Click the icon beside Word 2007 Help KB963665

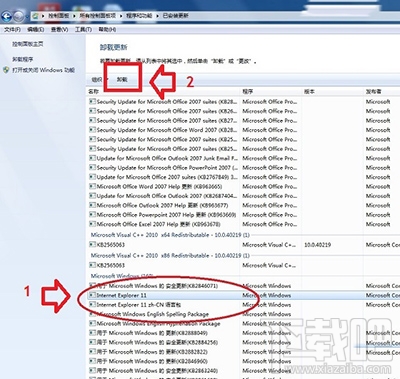point(92,186)
